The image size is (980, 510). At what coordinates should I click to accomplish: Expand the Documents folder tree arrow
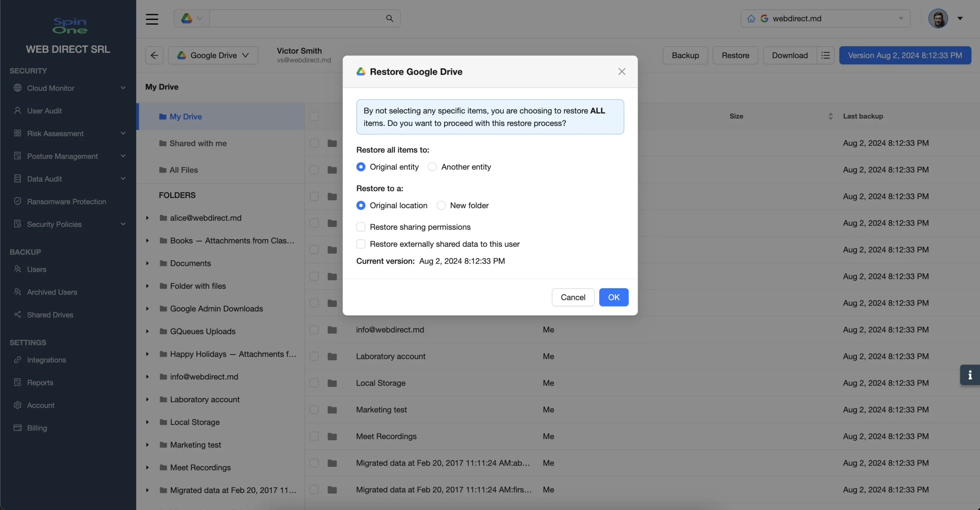pyautogui.click(x=147, y=263)
